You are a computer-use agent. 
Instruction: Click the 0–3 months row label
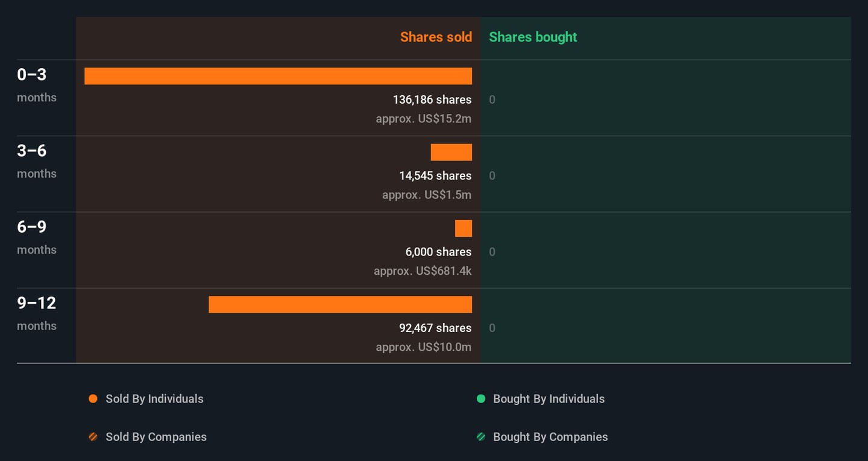[36, 84]
